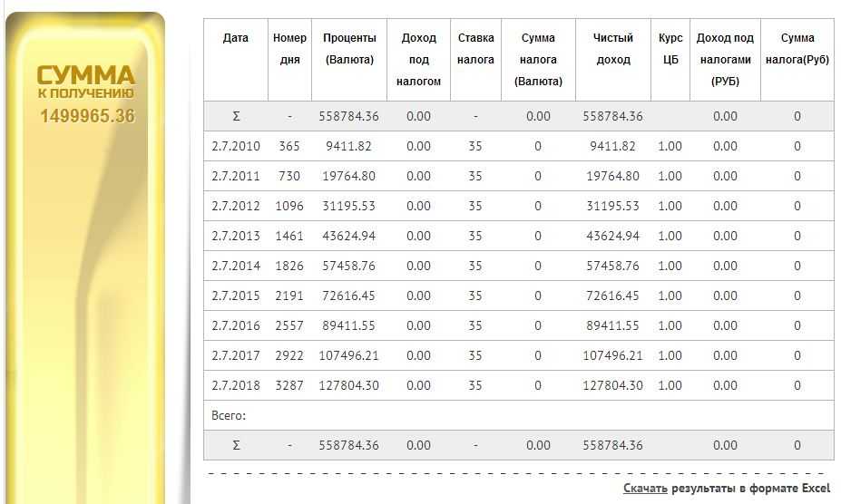Click day number 2191 cell

289,296
